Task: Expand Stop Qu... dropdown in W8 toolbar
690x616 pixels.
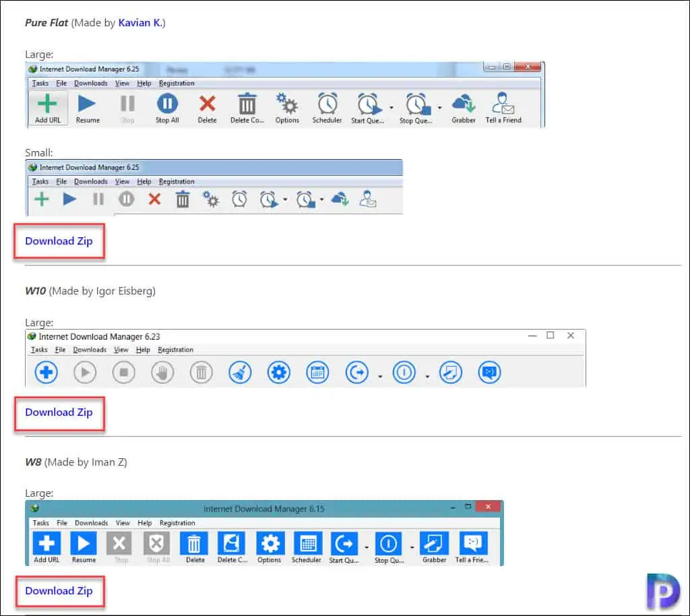Action: click(412, 547)
